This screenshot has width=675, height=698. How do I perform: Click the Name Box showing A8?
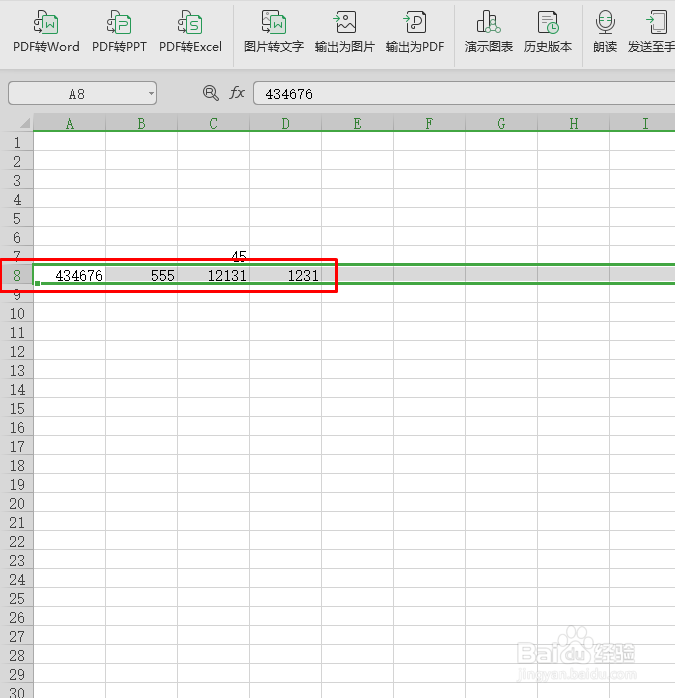(x=82, y=93)
